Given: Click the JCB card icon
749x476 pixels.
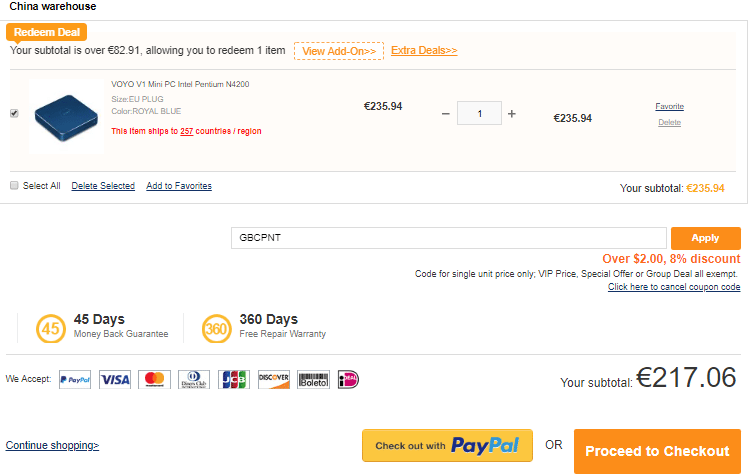Looking at the screenshot, I should pyautogui.click(x=233, y=380).
